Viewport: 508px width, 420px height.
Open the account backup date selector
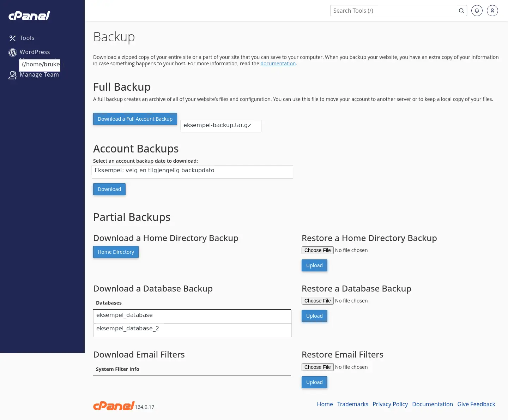pyautogui.click(x=192, y=172)
